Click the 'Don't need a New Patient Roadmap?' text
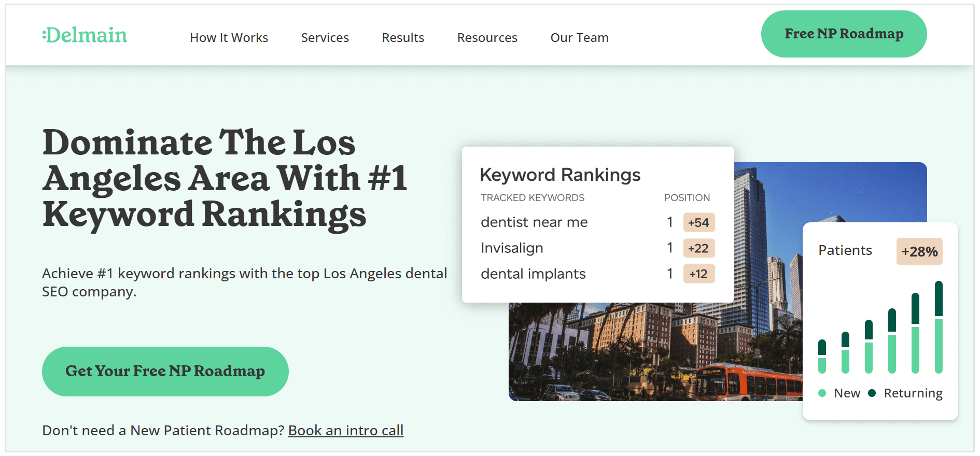980x456 pixels. 163,431
